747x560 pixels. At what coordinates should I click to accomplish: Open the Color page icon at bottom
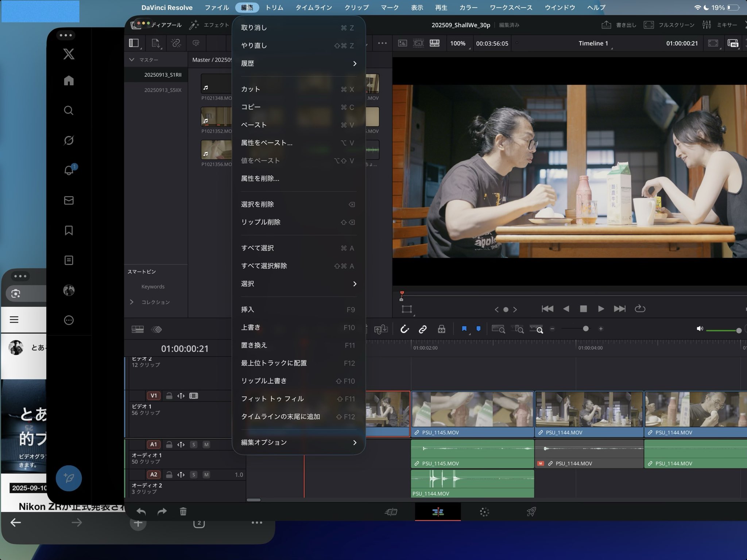tap(484, 512)
